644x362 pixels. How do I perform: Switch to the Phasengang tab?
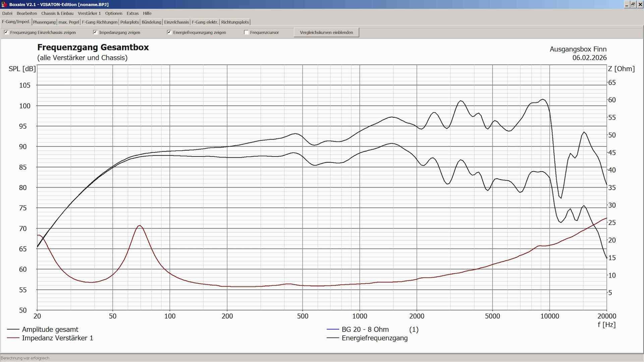pos(44,22)
